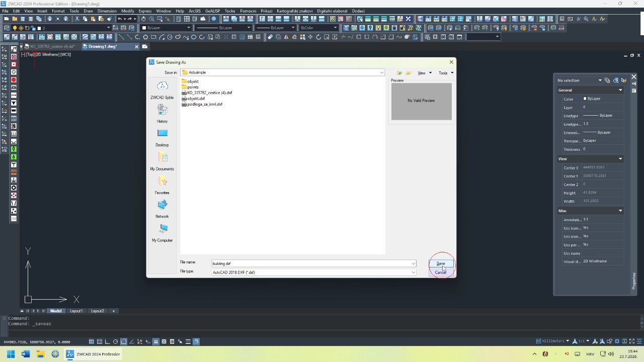644x362 pixels.
Task: Switch to the Layout1 tab
Action: tap(76, 311)
